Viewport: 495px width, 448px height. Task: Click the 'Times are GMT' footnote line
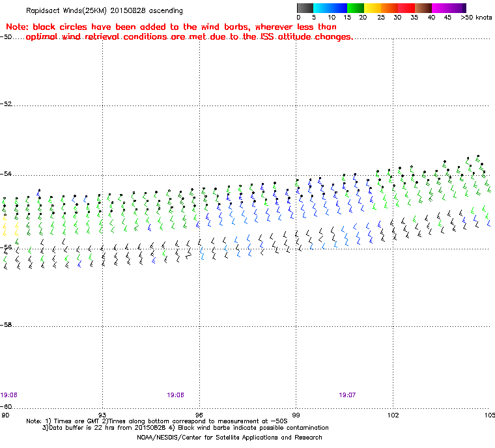tap(157, 421)
